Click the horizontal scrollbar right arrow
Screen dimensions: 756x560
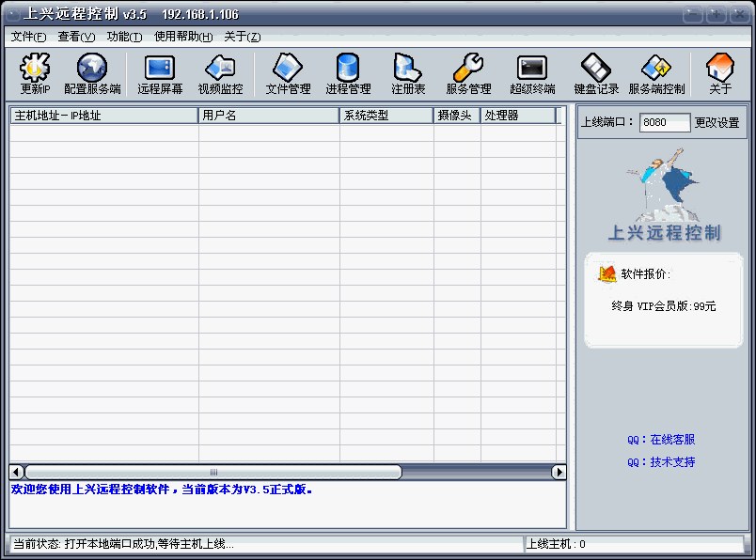tap(559, 472)
